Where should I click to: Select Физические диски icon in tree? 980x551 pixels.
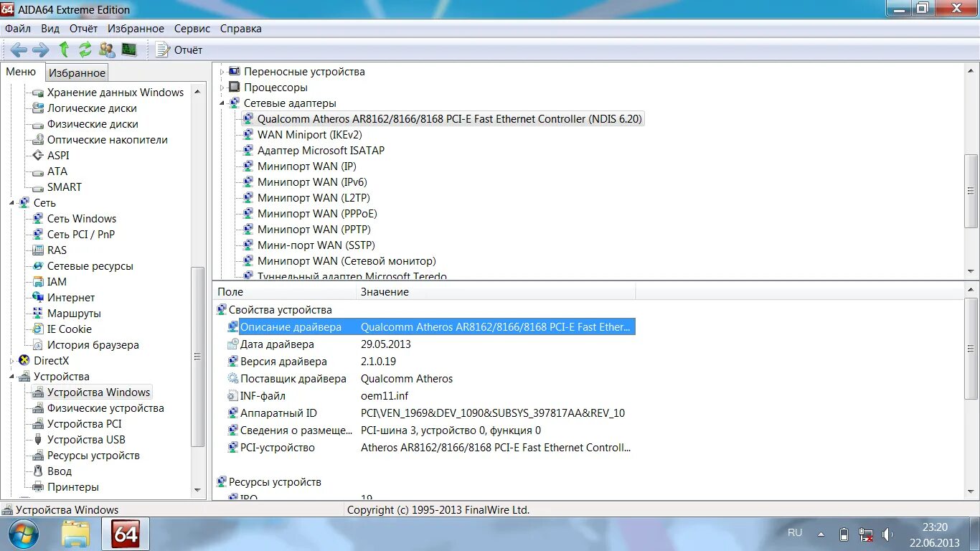point(39,124)
